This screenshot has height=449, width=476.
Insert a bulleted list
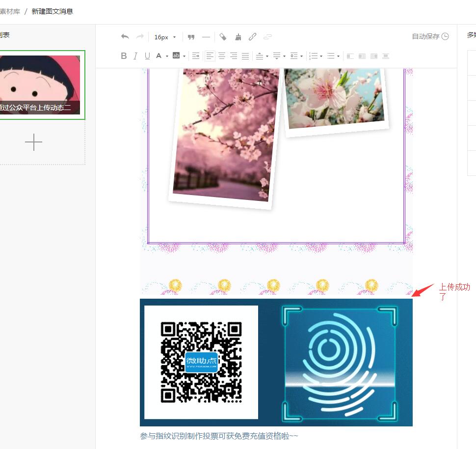click(x=331, y=56)
